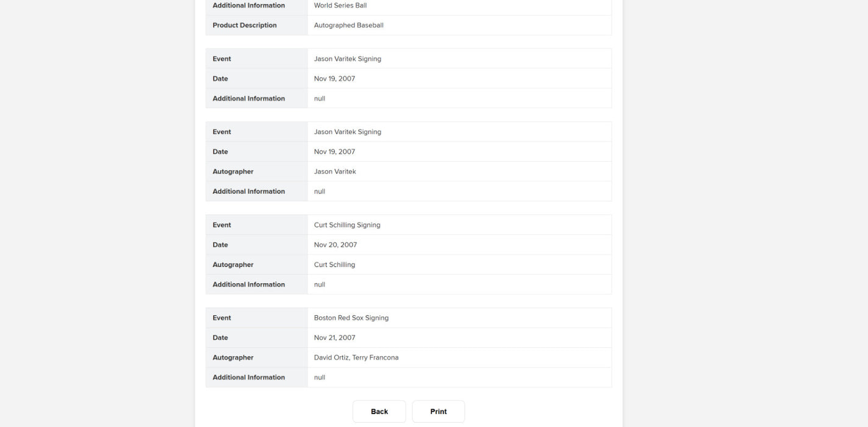Click the 'Curt Schilling Signing' event value
This screenshot has width=868, height=427.
click(x=347, y=225)
